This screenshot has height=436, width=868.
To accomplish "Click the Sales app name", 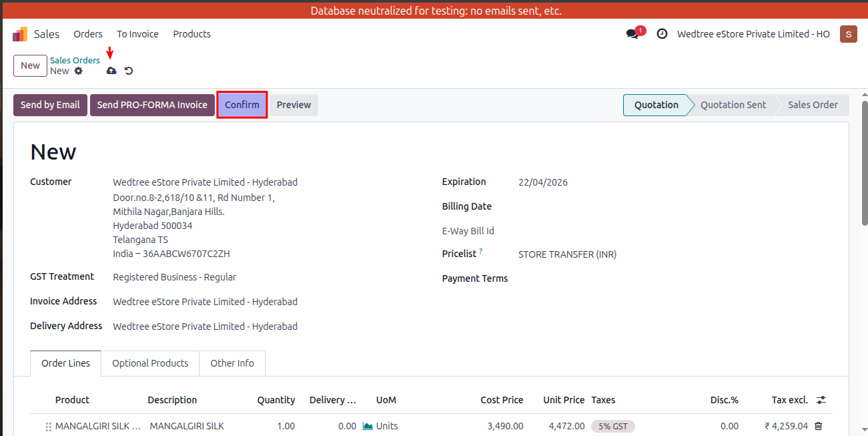I will coord(47,34).
